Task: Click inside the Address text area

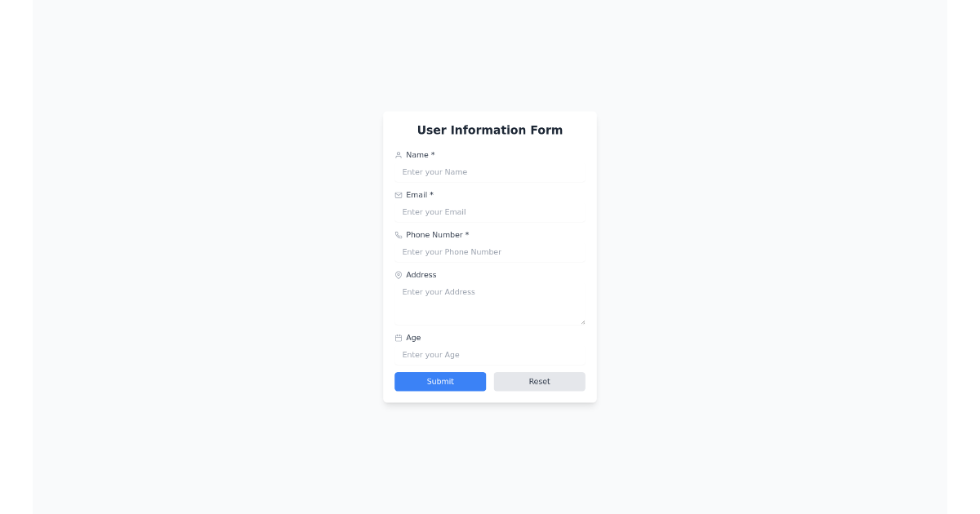Action: click(490, 300)
